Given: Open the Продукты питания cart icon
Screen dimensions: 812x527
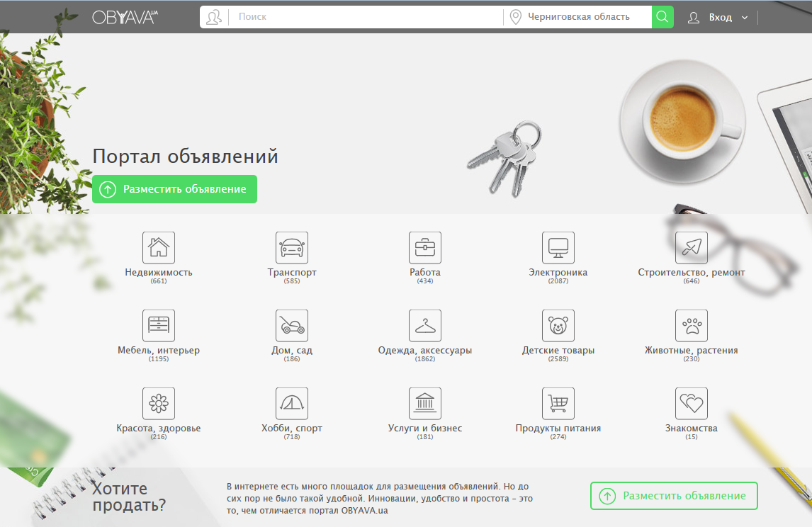Looking at the screenshot, I should click(x=558, y=403).
